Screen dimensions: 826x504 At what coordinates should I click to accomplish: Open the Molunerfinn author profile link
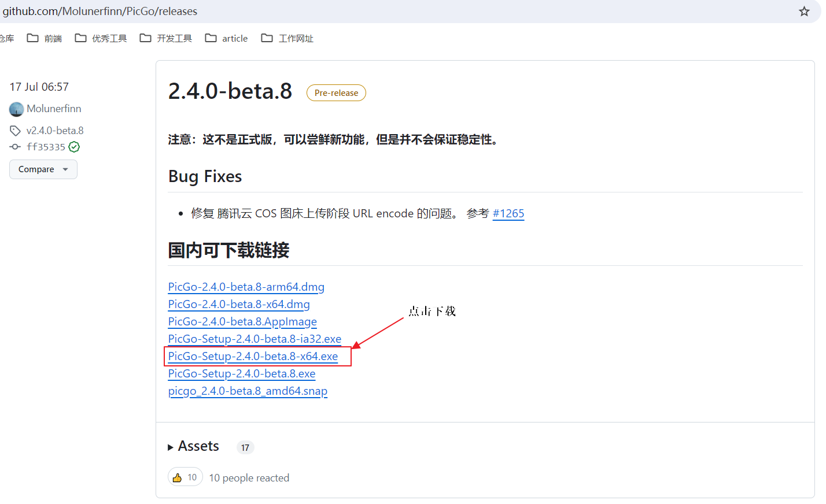point(54,109)
